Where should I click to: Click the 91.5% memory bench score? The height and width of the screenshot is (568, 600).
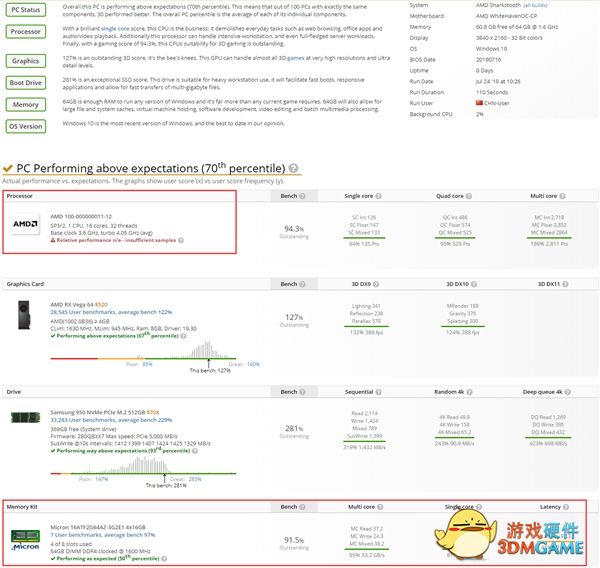coord(294,540)
